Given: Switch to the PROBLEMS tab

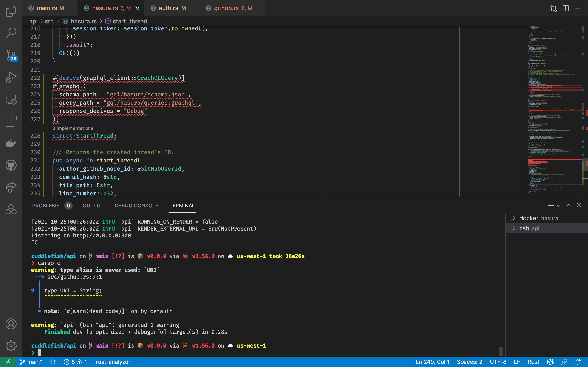Looking at the screenshot, I should [46, 205].
